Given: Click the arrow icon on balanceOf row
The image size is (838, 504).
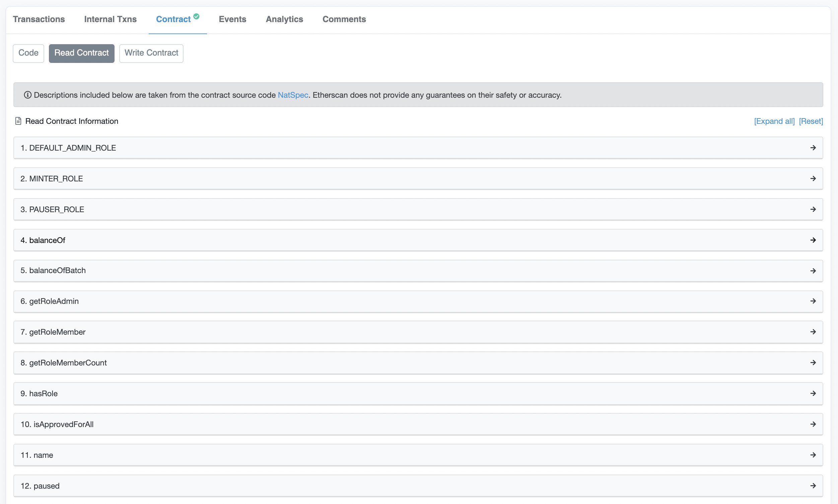Looking at the screenshot, I should coord(813,240).
